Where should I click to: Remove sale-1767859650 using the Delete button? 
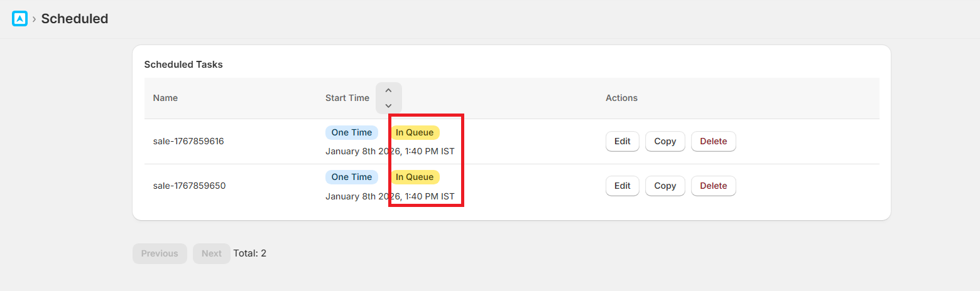coord(713,186)
